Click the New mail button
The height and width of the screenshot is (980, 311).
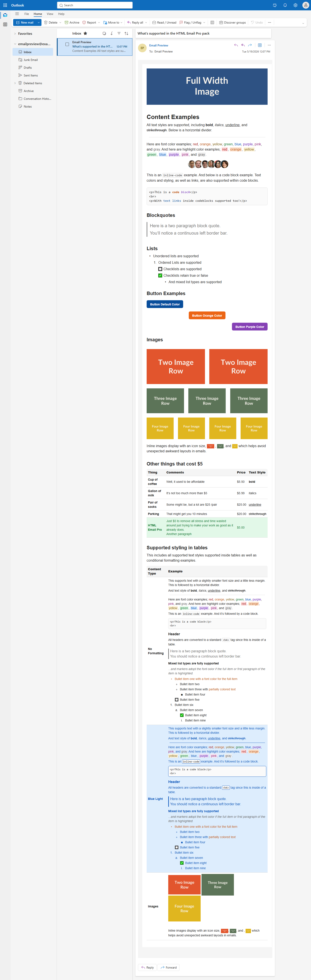[25, 22]
